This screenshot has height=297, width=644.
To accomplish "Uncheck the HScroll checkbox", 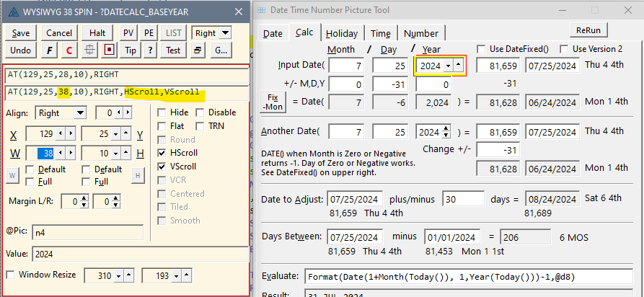I will [162, 153].
